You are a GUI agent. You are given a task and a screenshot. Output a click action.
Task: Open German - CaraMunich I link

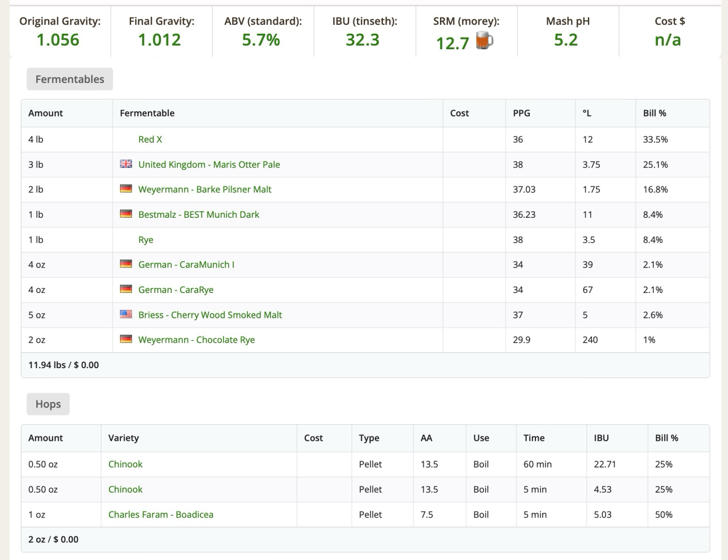pos(186,264)
